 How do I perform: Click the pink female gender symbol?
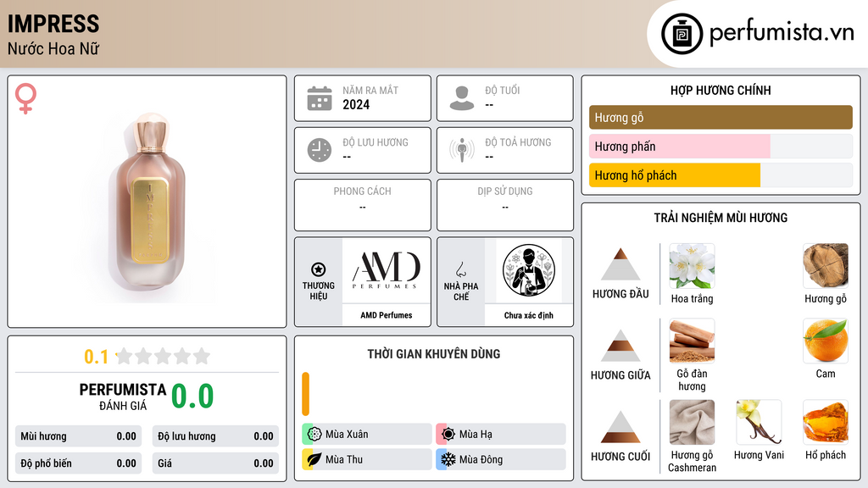pyautogui.click(x=25, y=98)
